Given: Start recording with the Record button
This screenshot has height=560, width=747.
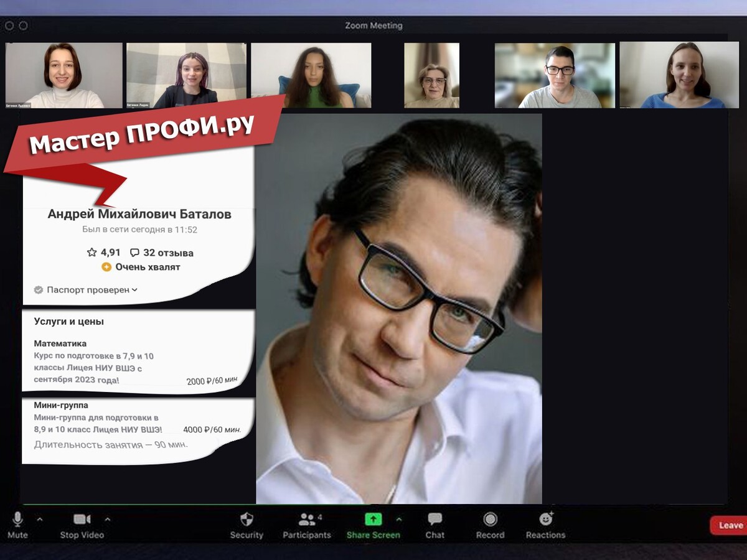Looking at the screenshot, I should click(490, 520).
